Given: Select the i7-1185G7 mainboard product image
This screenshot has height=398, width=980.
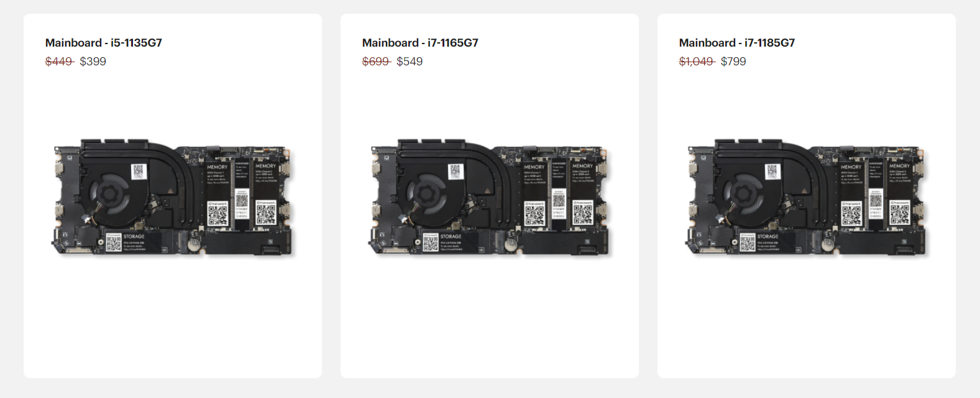Looking at the screenshot, I should pos(806,197).
